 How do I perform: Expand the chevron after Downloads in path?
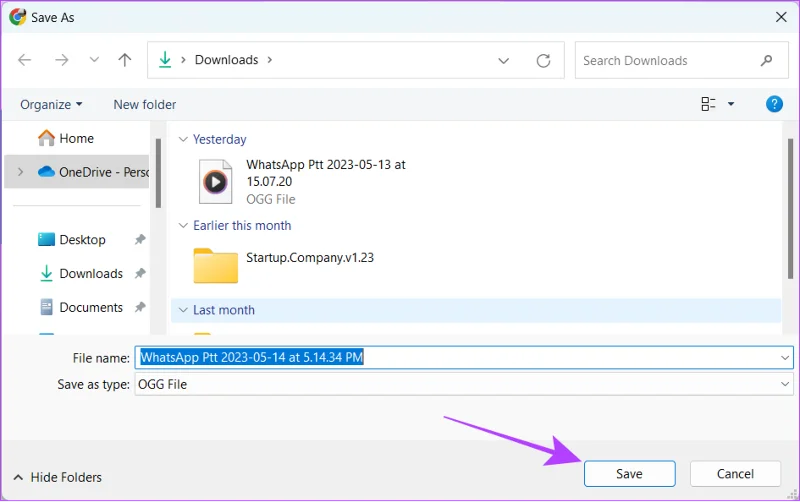tap(269, 60)
